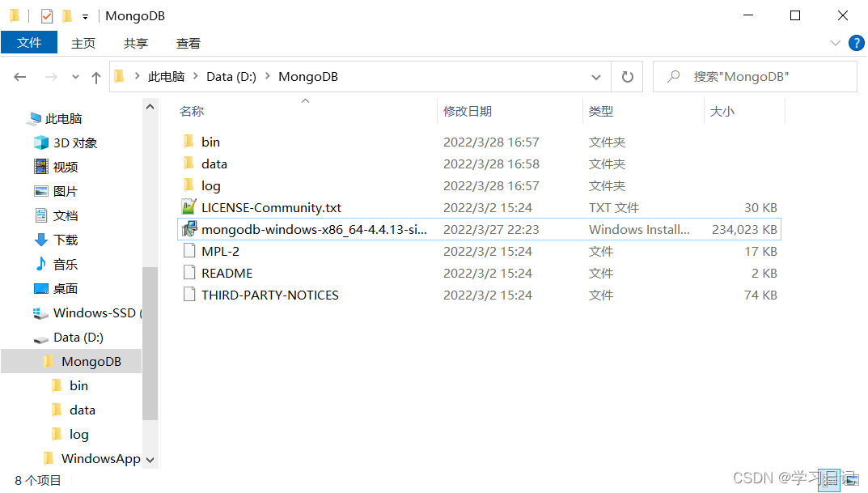Open the bin folder icon in file list
868x493 pixels.
tap(188, 141)
